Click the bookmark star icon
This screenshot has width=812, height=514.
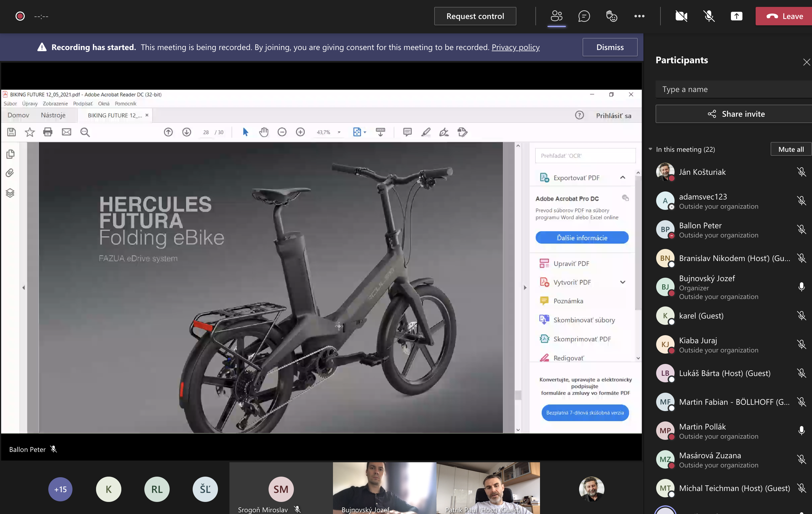click(30, 132)
